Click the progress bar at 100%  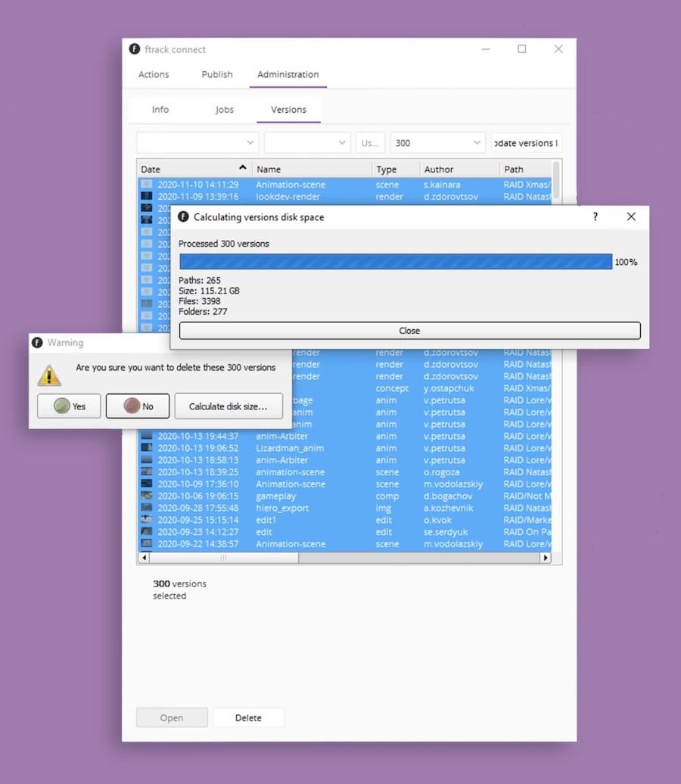[x=396, y=262]
